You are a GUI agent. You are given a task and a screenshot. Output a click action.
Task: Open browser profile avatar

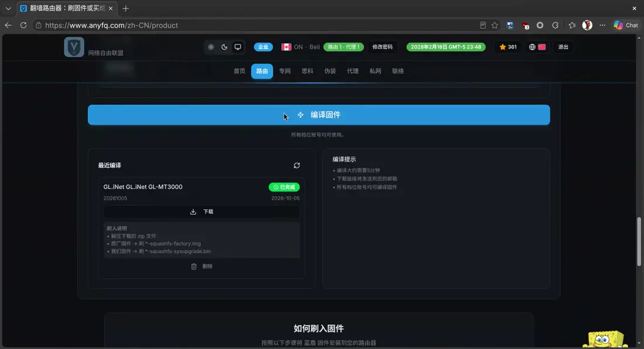coord(587,25)
